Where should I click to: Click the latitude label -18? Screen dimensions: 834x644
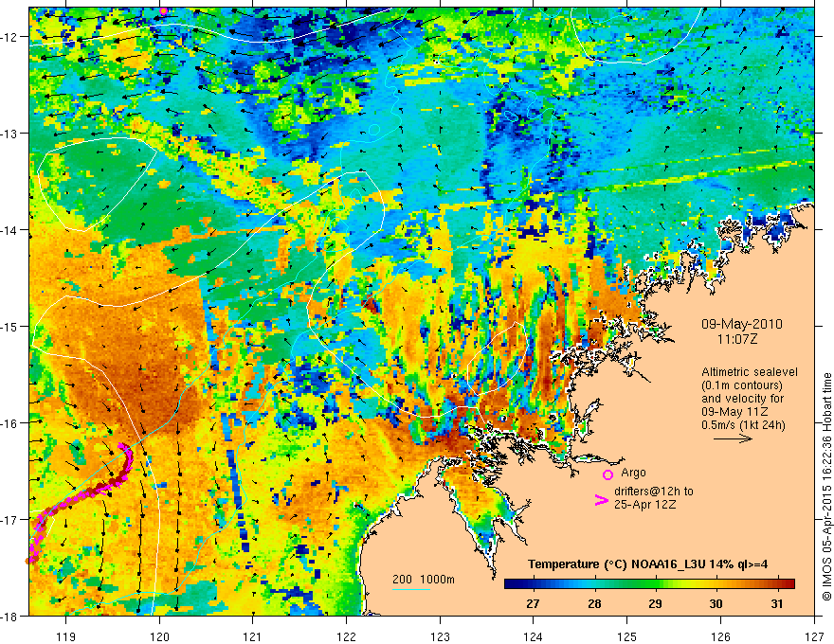pos(9,616)
